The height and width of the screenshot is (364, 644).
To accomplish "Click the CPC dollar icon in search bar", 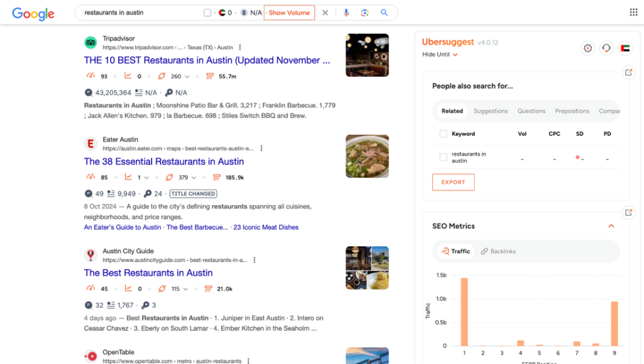I will (244, 13).
